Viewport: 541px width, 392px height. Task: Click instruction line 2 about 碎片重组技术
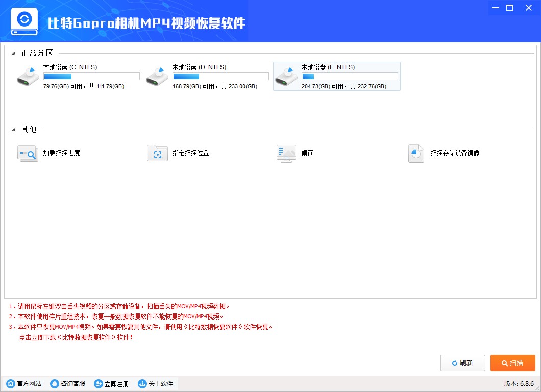click(x=116, y=316)
